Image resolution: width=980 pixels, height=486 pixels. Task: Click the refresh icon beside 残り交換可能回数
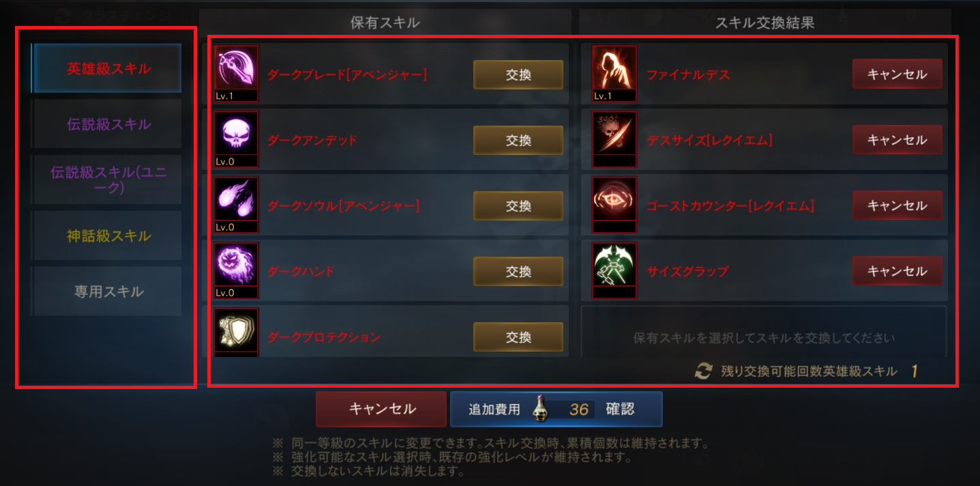pos(703,371)
